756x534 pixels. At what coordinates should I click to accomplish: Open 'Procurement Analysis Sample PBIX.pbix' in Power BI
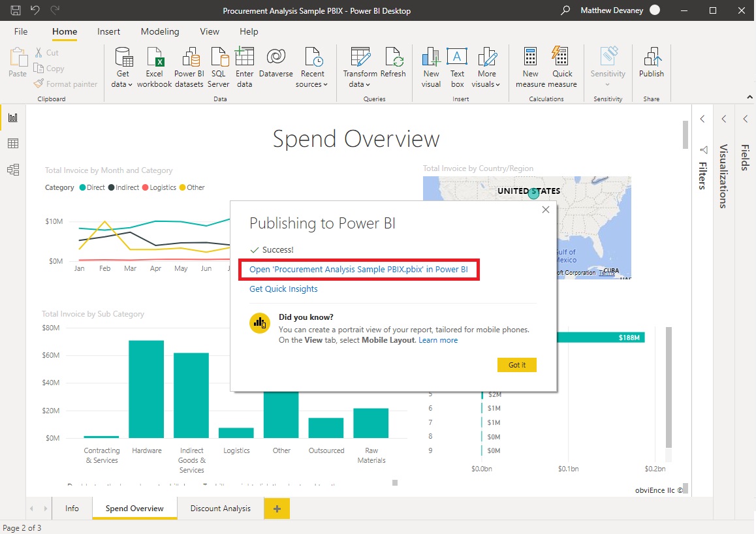358,269
